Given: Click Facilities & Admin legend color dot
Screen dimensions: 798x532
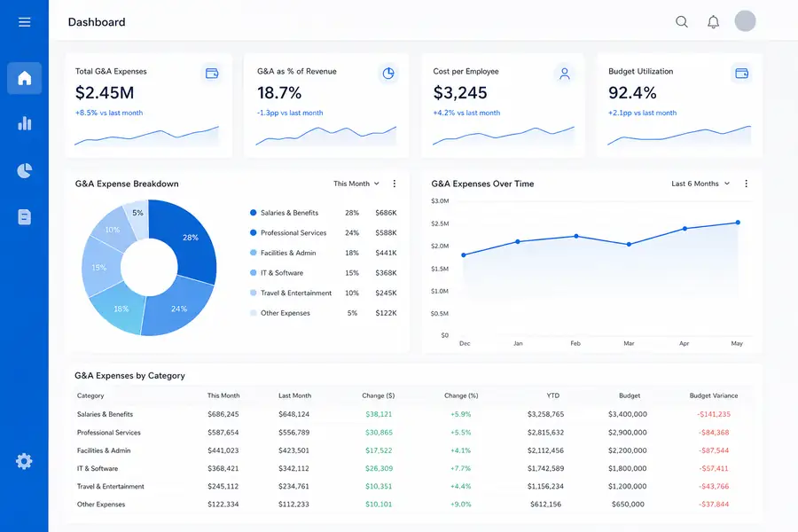Looking at the screenshot, I should 254,253.
